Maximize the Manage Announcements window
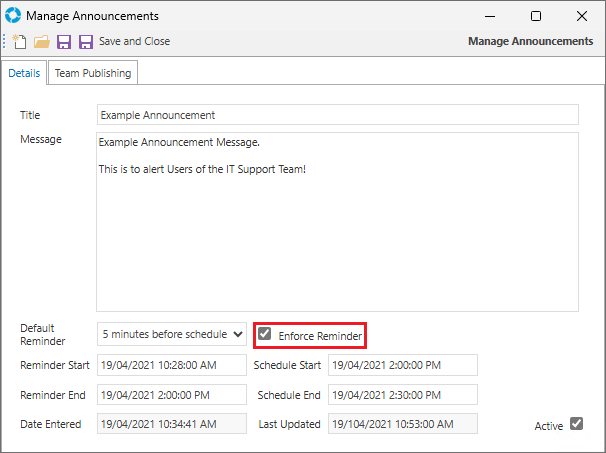The height and width of the screenshot is (453, 606). [x=536, y=16]
